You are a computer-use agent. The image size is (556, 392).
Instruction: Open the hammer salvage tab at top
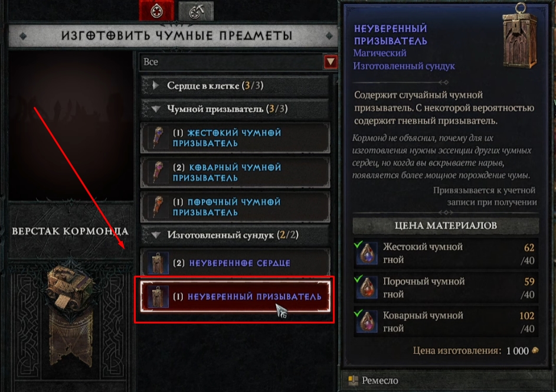(x=196, y=11)
